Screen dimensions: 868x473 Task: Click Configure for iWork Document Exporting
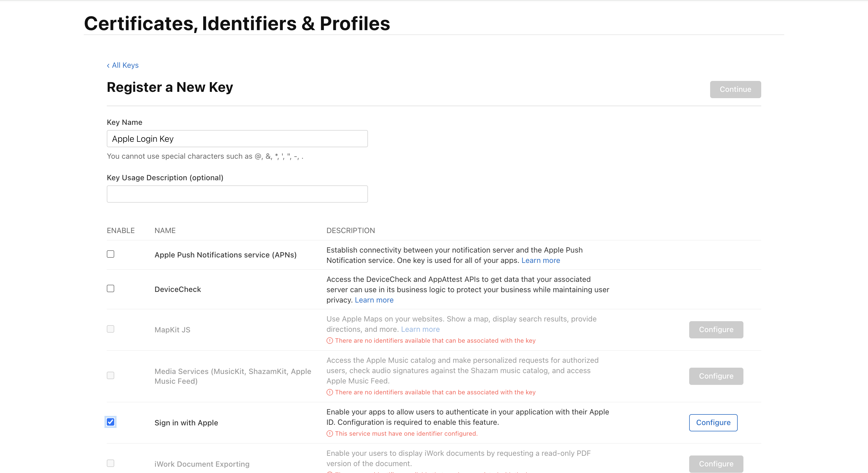[716, 464]
